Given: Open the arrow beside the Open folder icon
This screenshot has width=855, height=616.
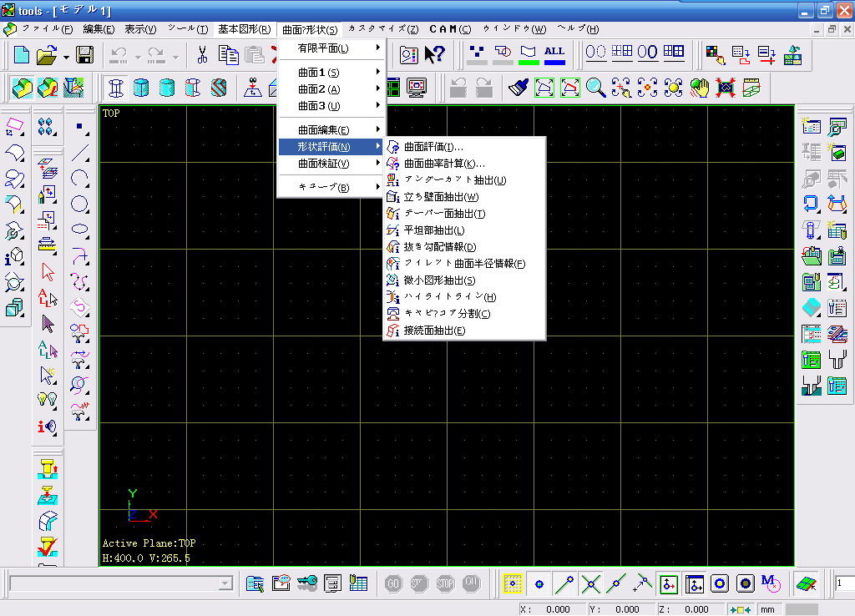Looking at the screenshot, I should click(x=66, y=57).
